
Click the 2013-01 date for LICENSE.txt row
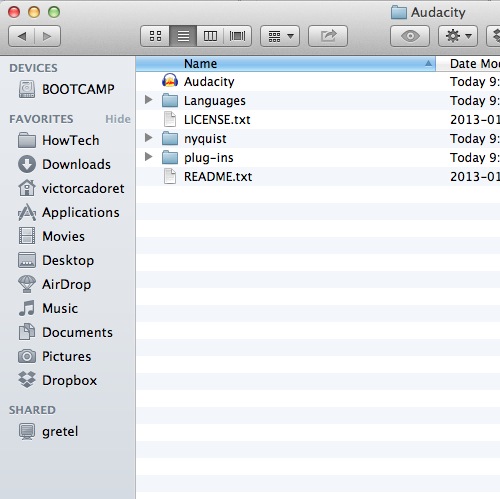click(x=475, y=120)
